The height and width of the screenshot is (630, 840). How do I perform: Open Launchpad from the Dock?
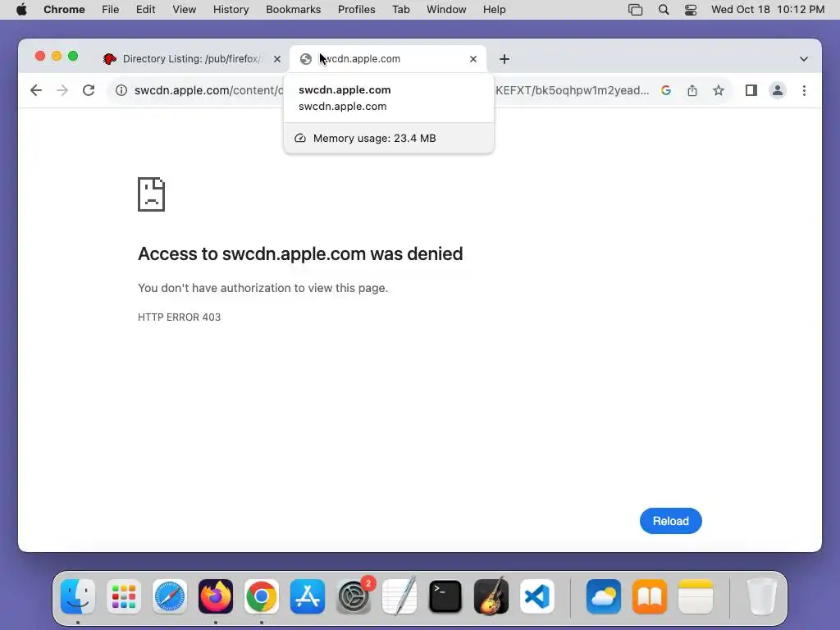point(124,596)
